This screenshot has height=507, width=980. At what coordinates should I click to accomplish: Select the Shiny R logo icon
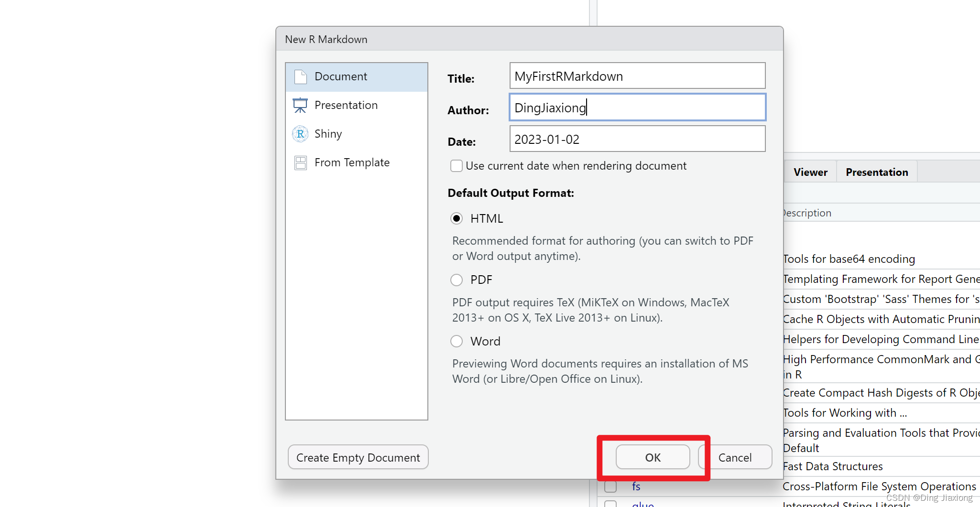tap(300, 134)
